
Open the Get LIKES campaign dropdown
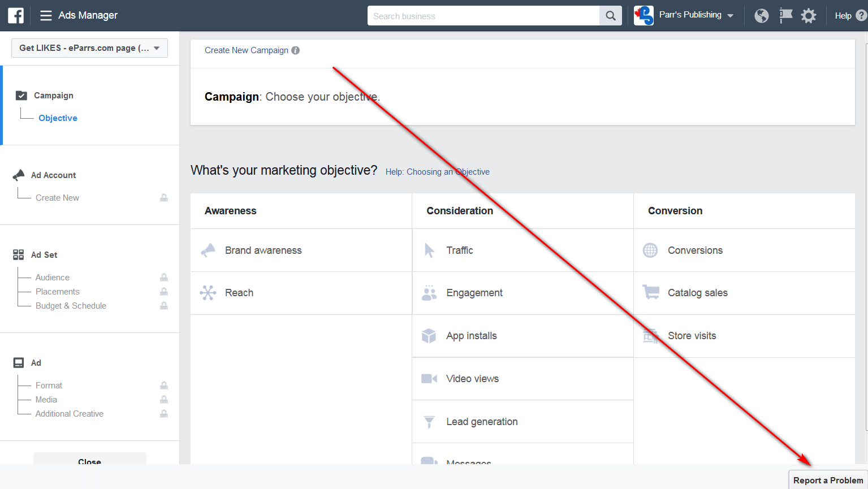point(89,48)
